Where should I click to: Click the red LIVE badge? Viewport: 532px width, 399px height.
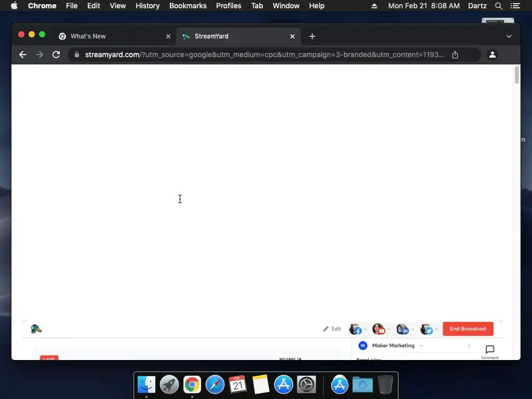[49, 357]
